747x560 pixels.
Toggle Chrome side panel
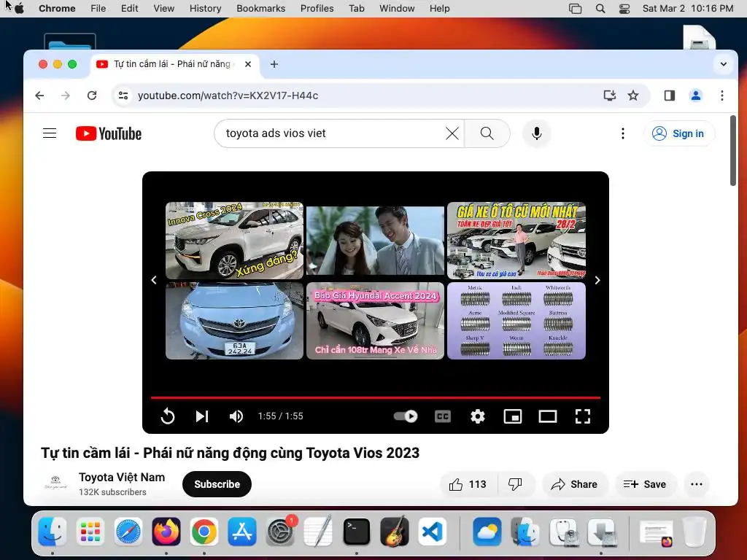pos(670,96)
